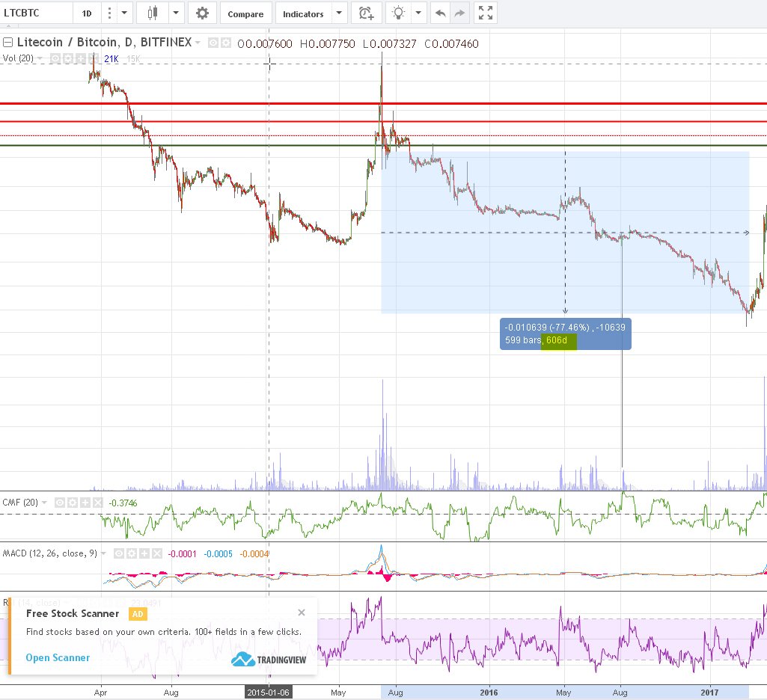Click the lightbulb publish idea icon
Screen dimensions: 767x700
click(x=399, y=13)
